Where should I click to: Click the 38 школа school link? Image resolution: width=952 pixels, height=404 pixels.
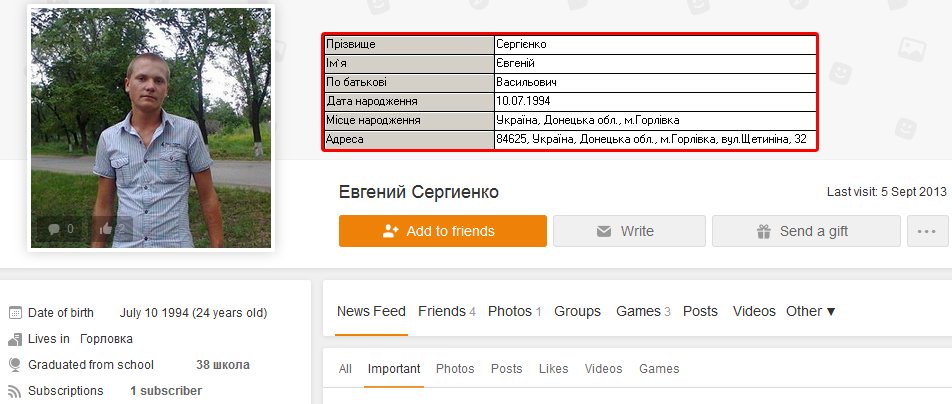[x=222, y=365]
